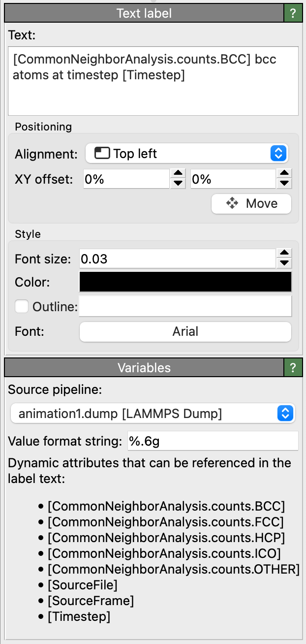Open the white outline color picker
The width and height of the screenshot is (306, 644).
pyautogui.click(x=185, y=307)
